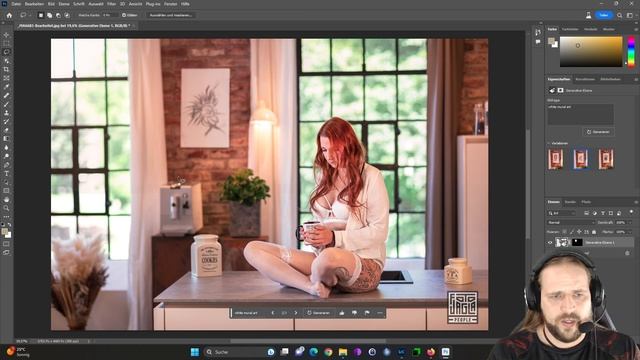The width and height of the screenshot is (640, 360).
Task: Choose Add to Selection mode
Action: pos(49,15)
